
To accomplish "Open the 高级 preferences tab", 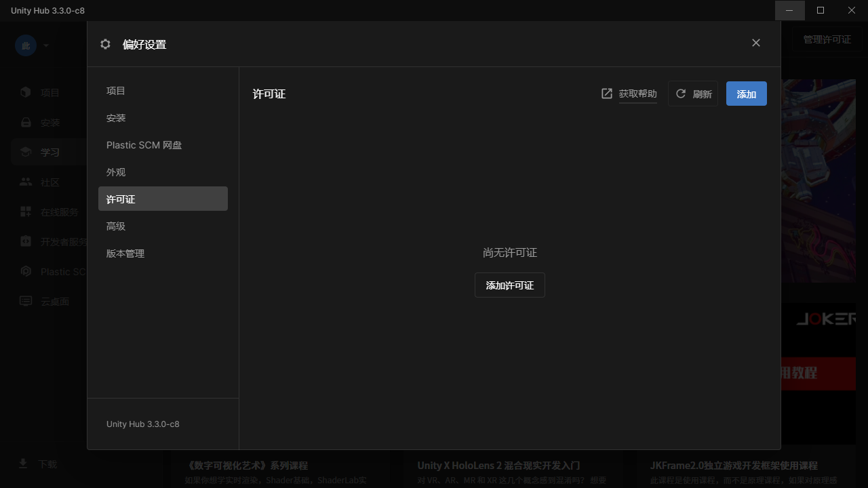I will [x=163, y=226].
